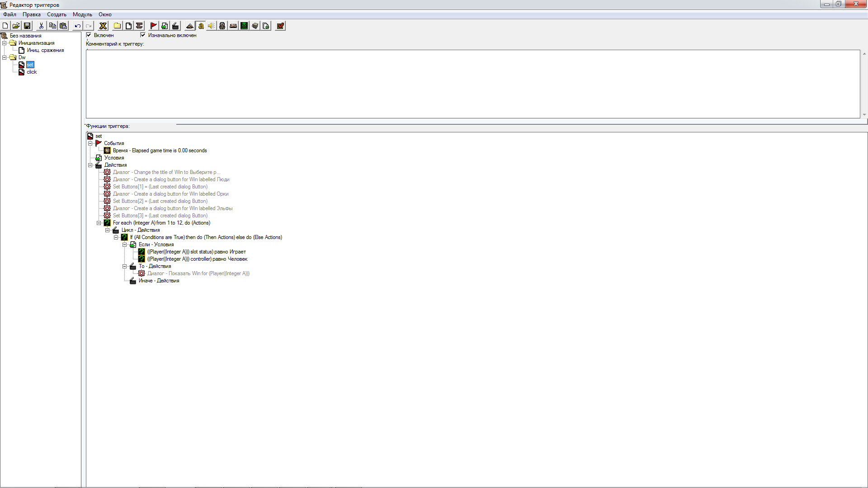Add new condition via green arrow icon
The width and height of the screenshot is (868, 488).
pyautogui.click(x=165, y=26)
